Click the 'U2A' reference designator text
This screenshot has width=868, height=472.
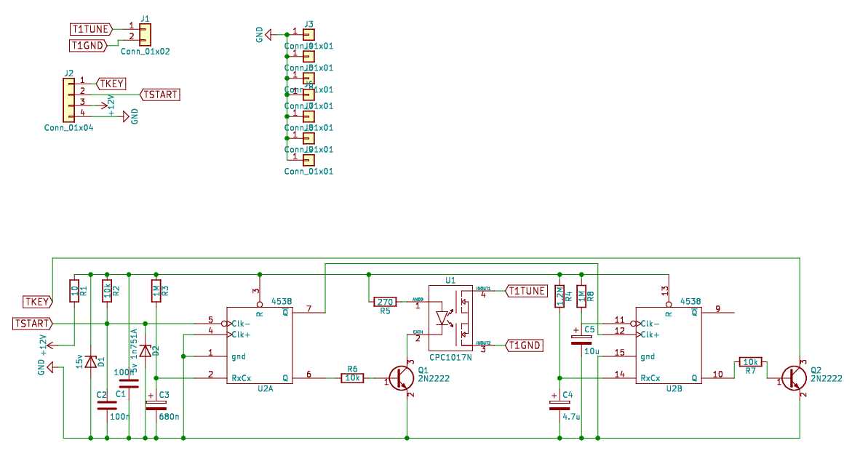(x=266, y=389)
